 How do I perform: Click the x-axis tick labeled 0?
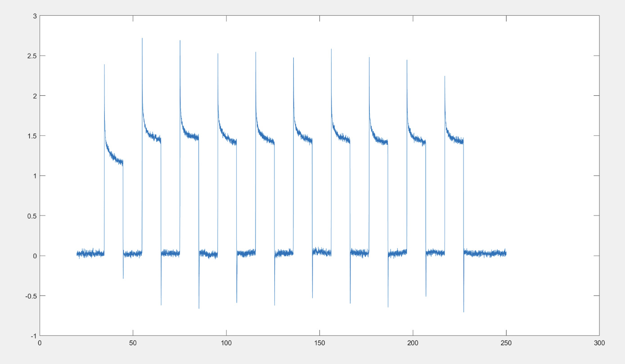(x=40, y=342)
